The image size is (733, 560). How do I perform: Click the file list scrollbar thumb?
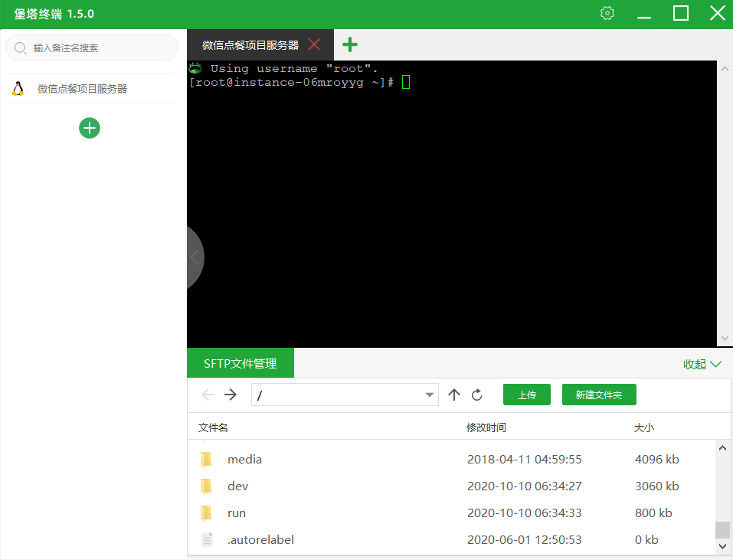pos(722,530)
